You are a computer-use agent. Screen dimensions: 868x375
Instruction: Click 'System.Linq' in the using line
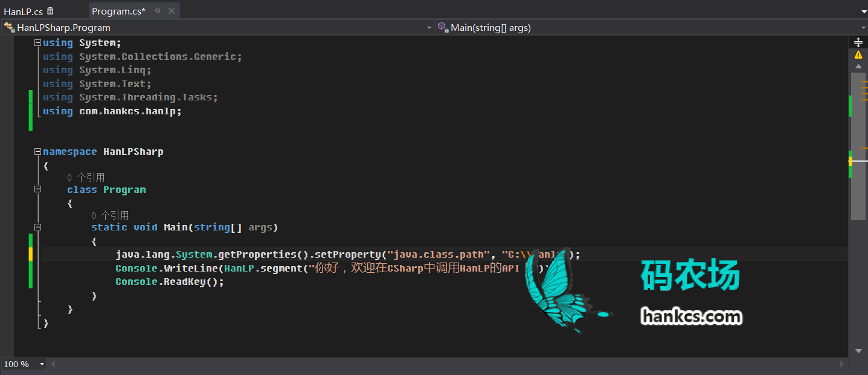pos(113,70)
